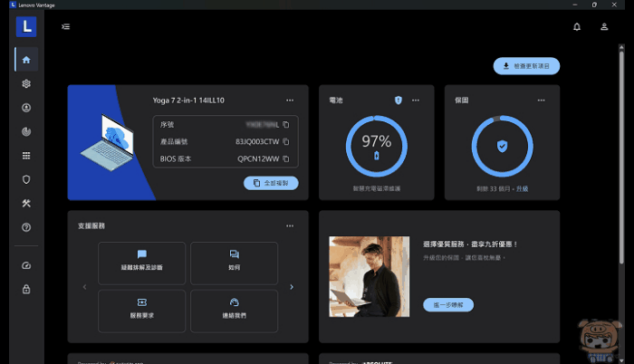Click the check for updates (檢查更新項目) button
Screen dimensions: 634x364
coord(526,66)
